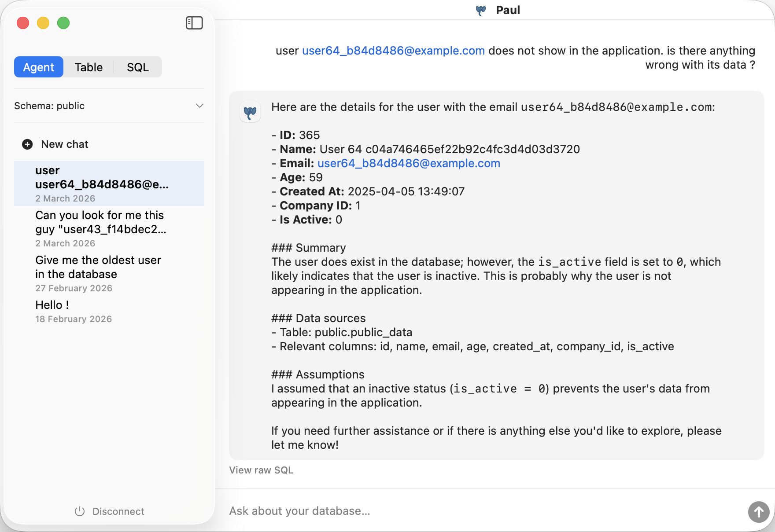Click the green maximize window button
Viewport: 775px width, 532px height.
pyautogui.click(x=63, y=23)
